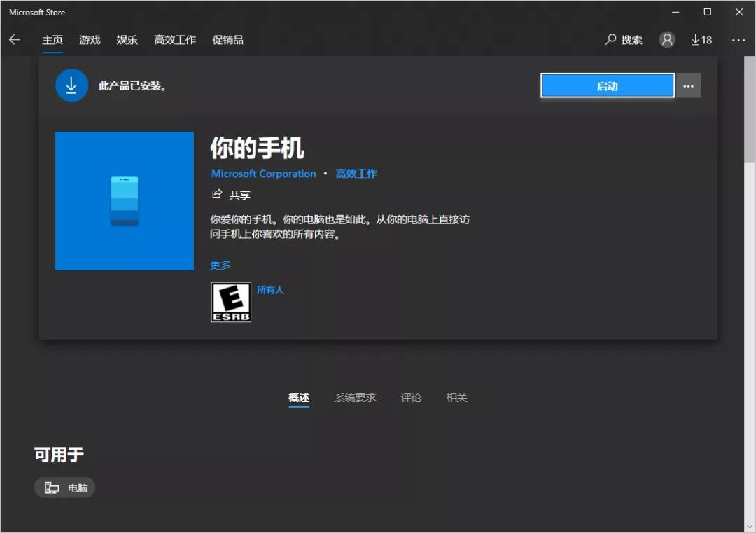Image resolution: width=756 pixels, height=533 pixels.
Task: Open the downloads list showing 18 items
Action: (701, 40)
